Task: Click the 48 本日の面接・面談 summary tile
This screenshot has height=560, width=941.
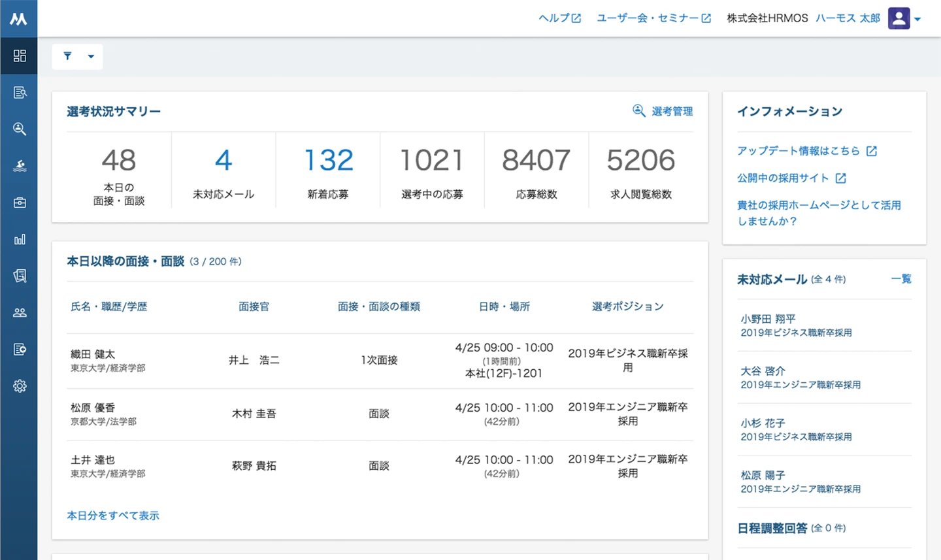Action: pyautogui.click(x=119, y=171)
